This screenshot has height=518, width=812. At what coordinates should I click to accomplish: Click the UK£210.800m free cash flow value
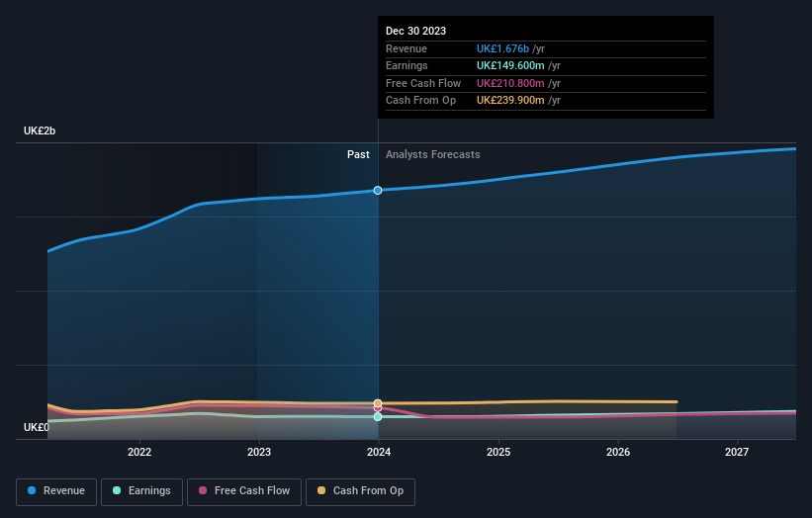pyautogui.click(x=510, y=83)
